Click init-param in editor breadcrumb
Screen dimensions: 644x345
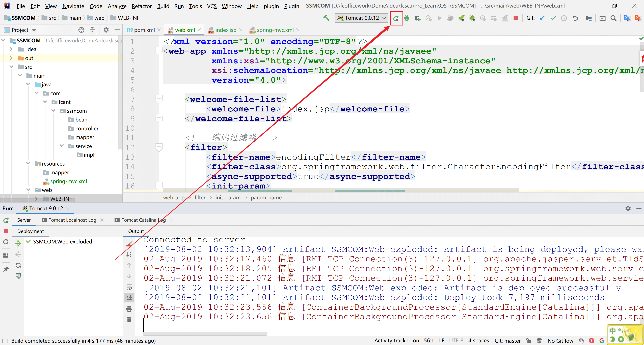(228, 198)
